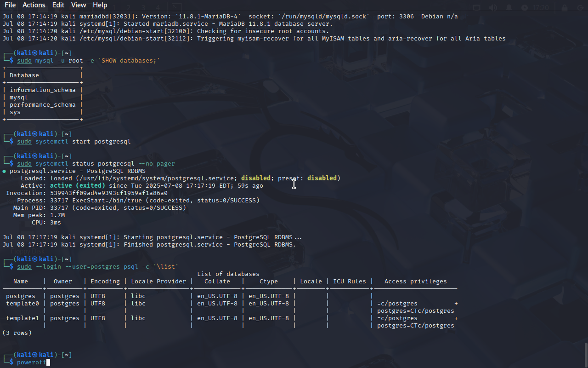Click the 'Encoding' column header
The width and height of the screenshot is (588, 368).
tap(105, 282)
